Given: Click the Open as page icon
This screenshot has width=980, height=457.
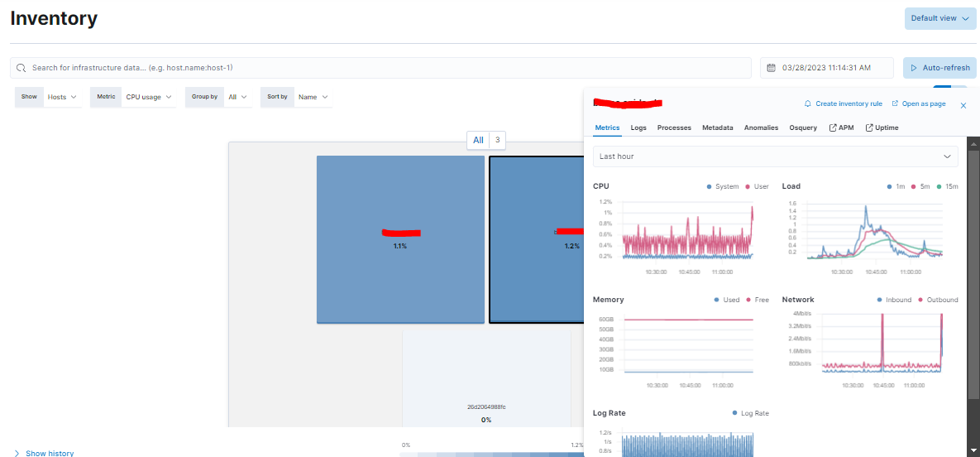Looking at the screenshot, I should [895, 103].
